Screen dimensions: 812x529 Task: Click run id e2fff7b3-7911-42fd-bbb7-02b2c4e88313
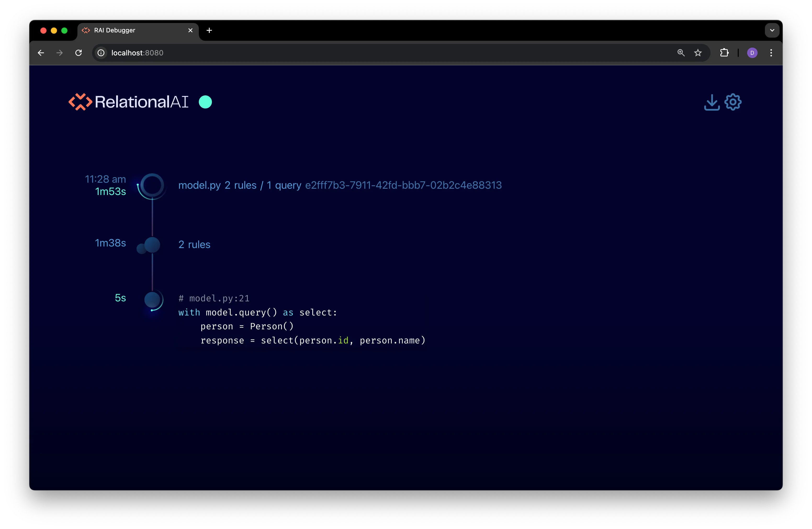coord(403,185)
